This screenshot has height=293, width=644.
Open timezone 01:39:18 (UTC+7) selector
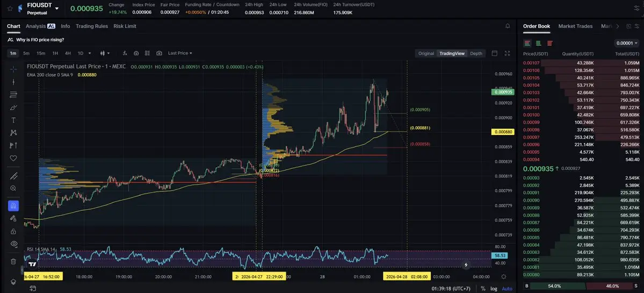coord(452,289)
